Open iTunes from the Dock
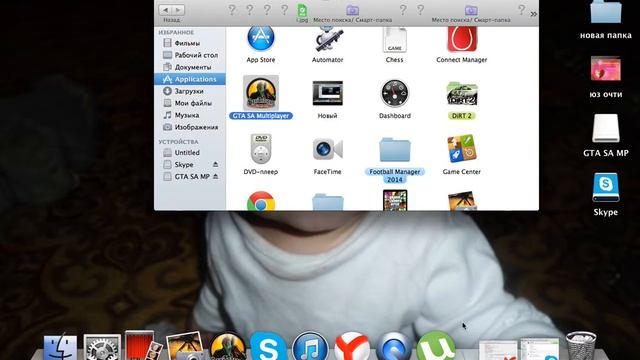Screen dimensions: 640x360 [310, 346]
